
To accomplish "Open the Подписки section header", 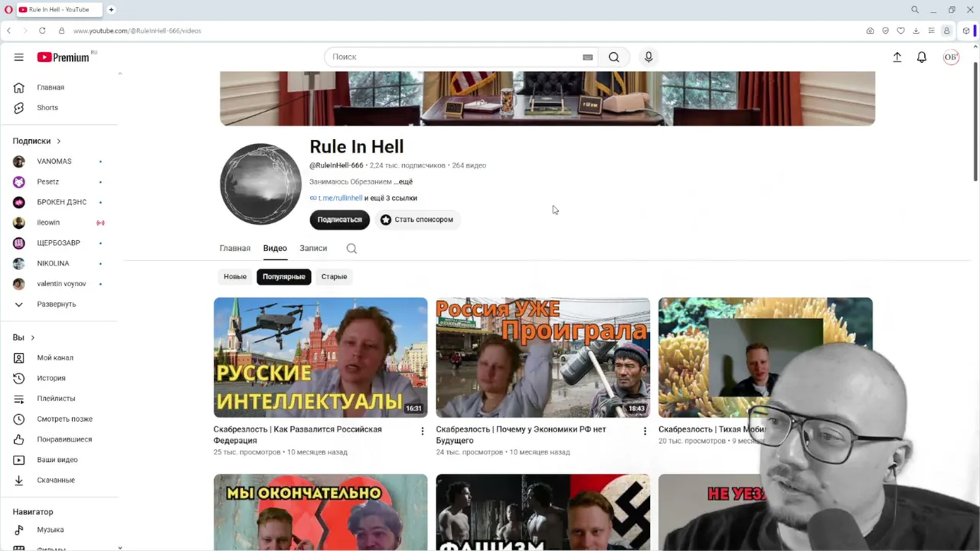I will (x=36, y=141).
